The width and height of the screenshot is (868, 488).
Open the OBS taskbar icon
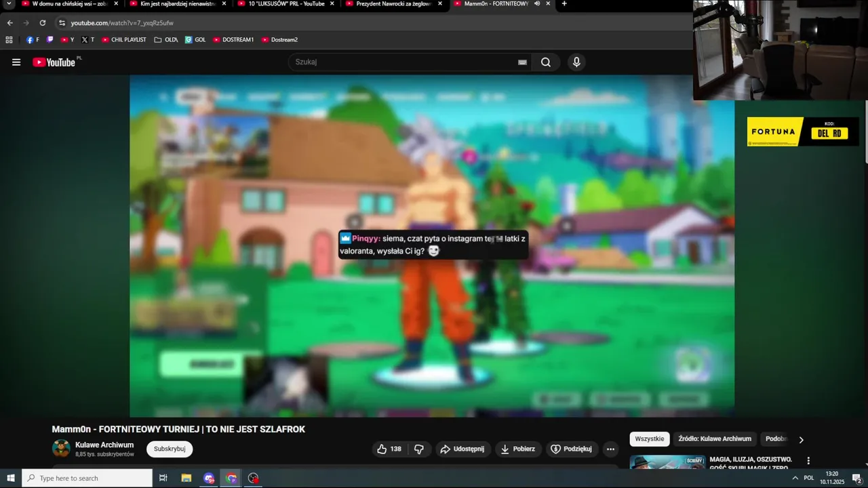pyautogui.click(x=254, y=478)
